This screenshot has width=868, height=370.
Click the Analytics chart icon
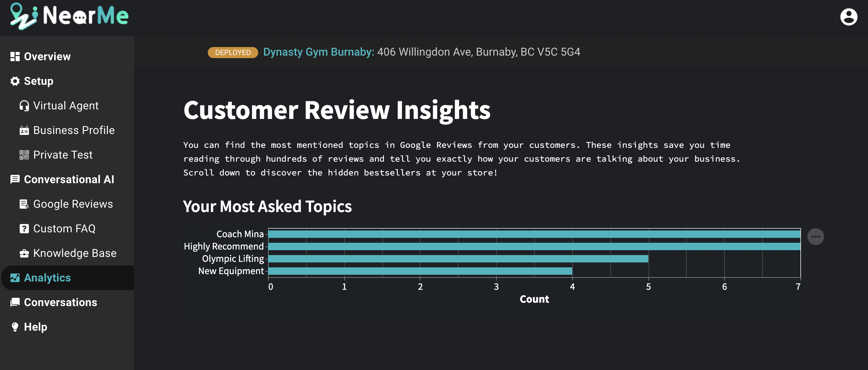14,277
